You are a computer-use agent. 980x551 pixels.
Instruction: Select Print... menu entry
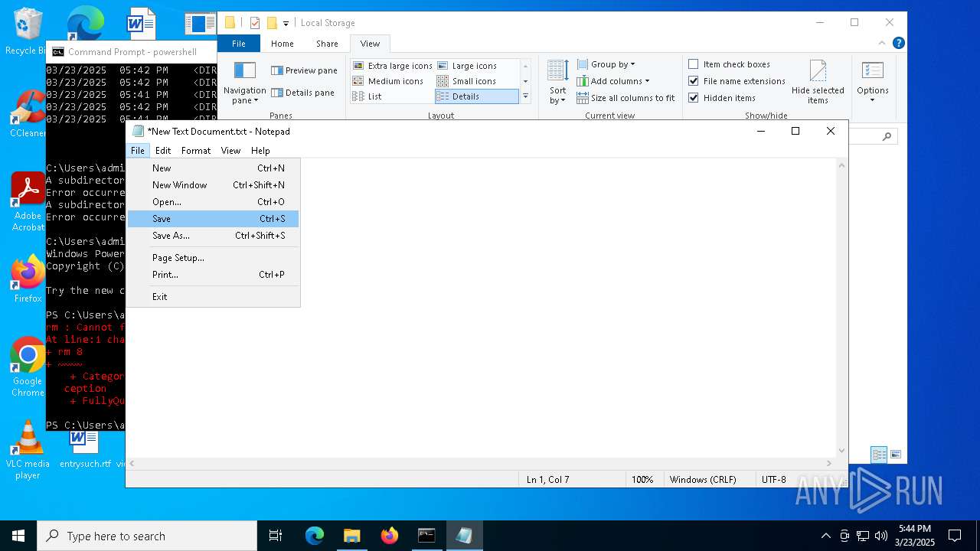click(x=213, y=275)
